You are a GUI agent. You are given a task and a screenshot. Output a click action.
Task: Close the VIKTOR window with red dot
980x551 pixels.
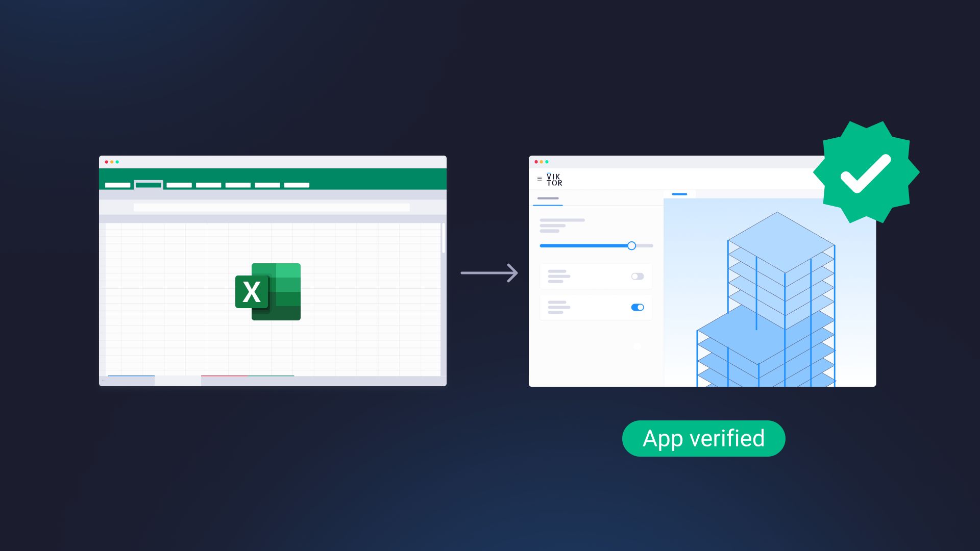(x=536, y=162)
